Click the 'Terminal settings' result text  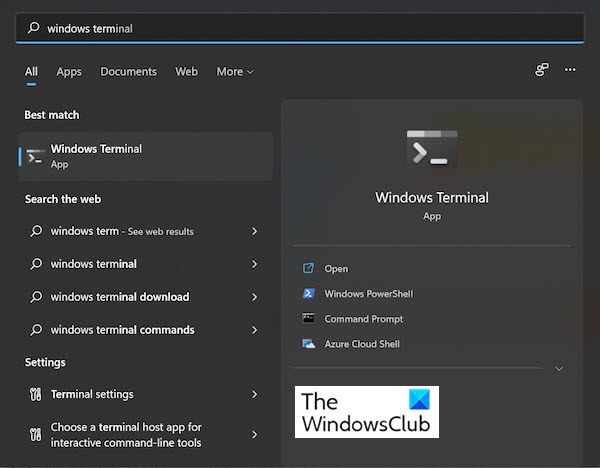point(92,394)
